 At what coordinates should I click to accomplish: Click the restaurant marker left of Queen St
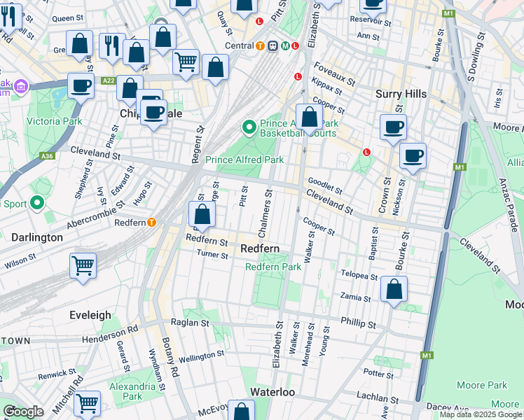pyautogui.click(x=8, y=17)
